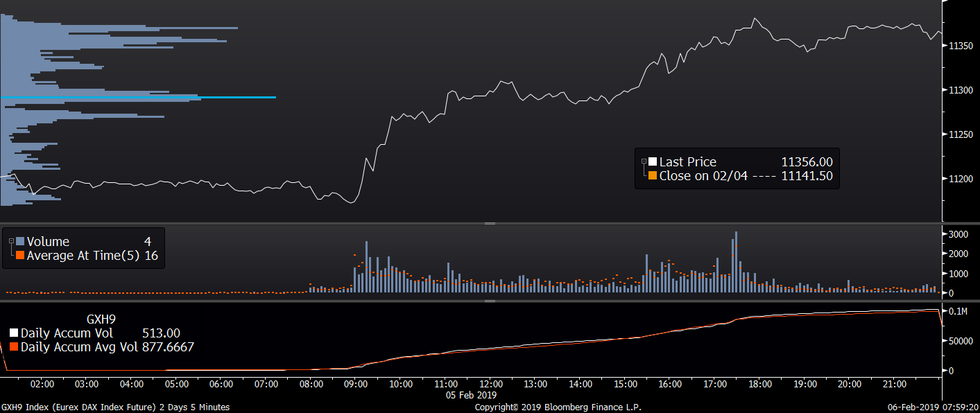Click the 05 Feb 2019 date label

[x=472, y=395]
